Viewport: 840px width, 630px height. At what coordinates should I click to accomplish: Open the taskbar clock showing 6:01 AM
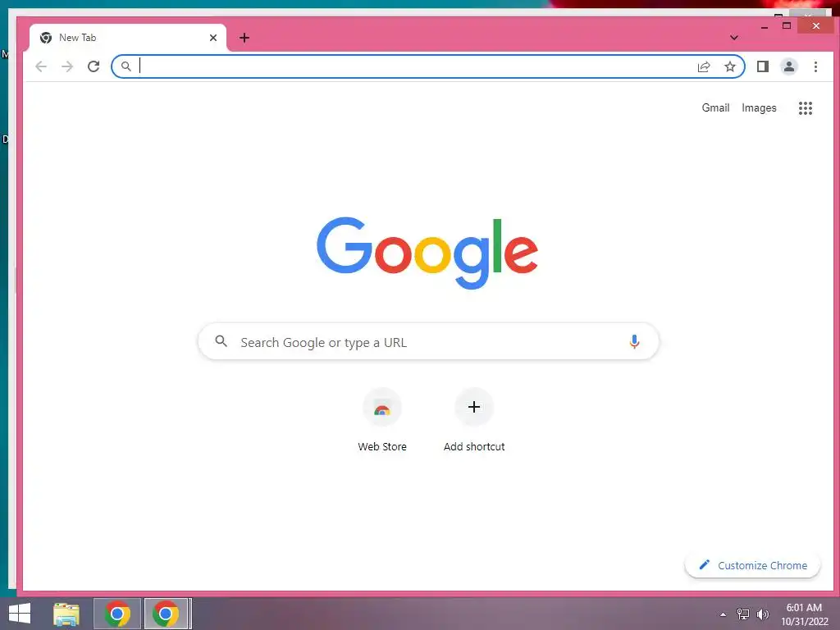804,614
